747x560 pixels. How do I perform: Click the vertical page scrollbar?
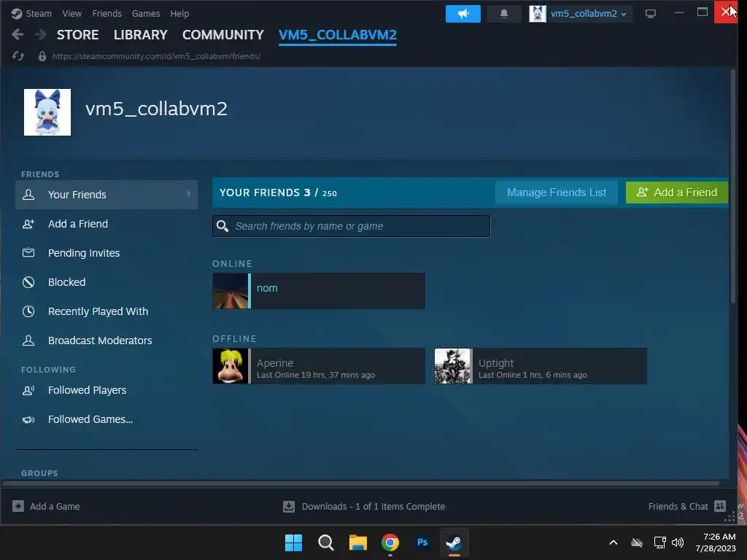[x=732, y=186]
